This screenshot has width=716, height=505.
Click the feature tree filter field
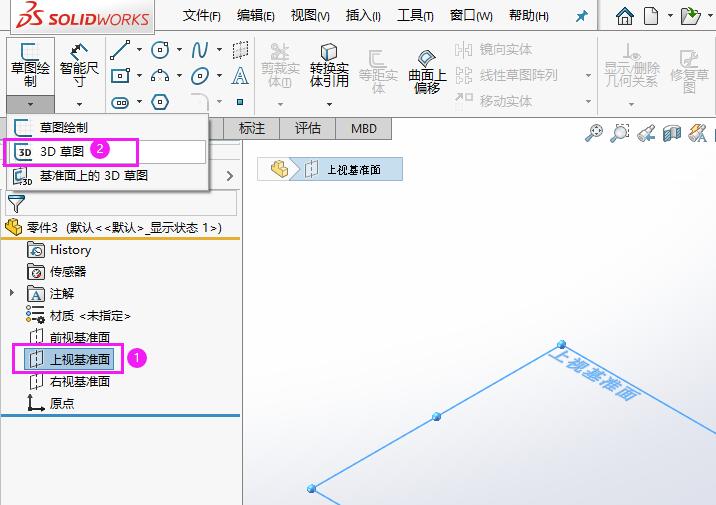click(121, 203)
